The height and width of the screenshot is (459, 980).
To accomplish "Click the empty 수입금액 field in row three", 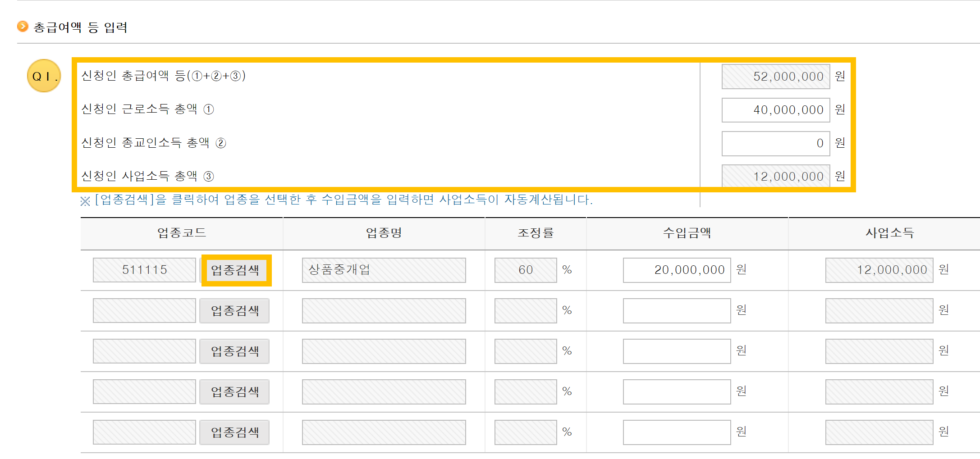I will click(676, 351).
